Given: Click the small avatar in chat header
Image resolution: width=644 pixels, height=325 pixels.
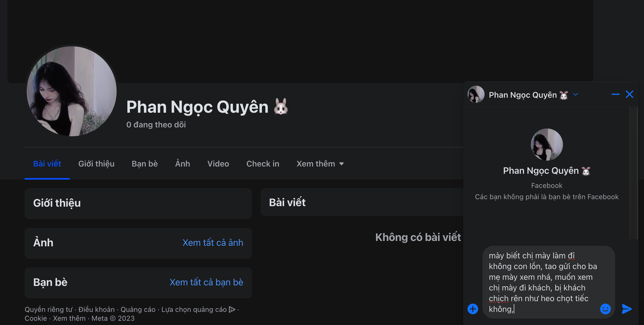Looking at the screenshot, I should pos(476,94).
